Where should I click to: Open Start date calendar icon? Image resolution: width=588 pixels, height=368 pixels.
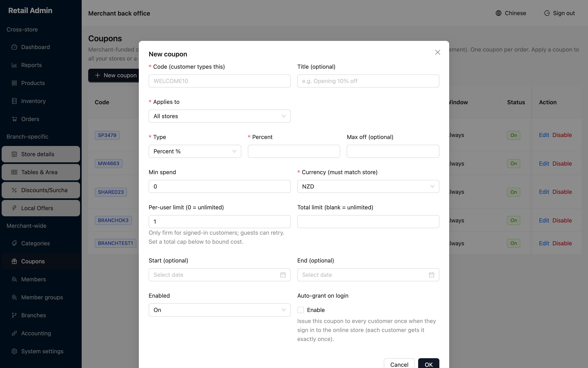[x=283, y=275]
